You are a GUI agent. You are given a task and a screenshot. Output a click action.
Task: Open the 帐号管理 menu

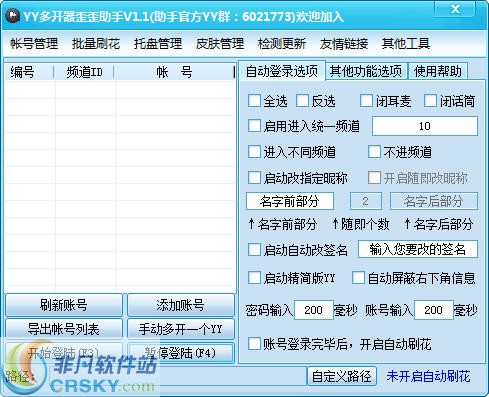tap(34, 44)
